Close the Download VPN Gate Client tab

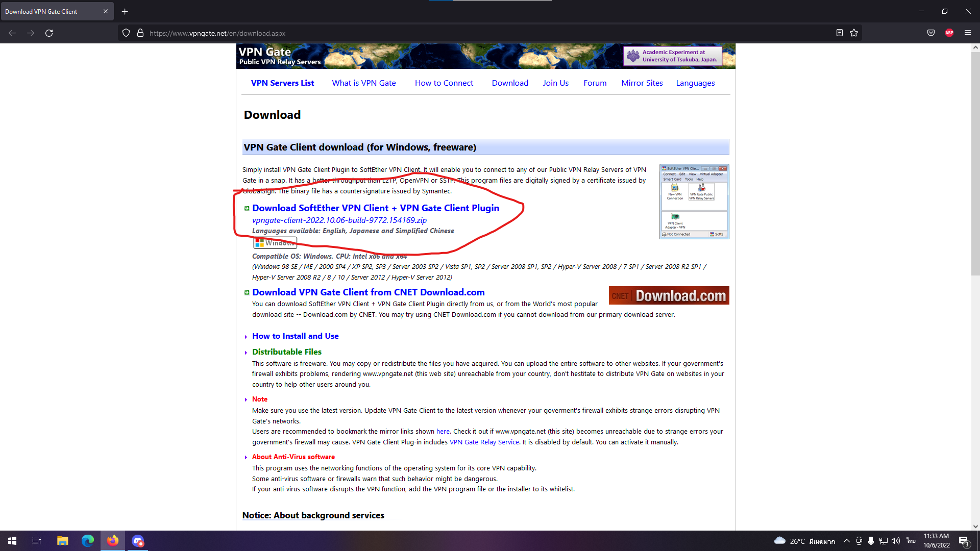coord(106,11)
